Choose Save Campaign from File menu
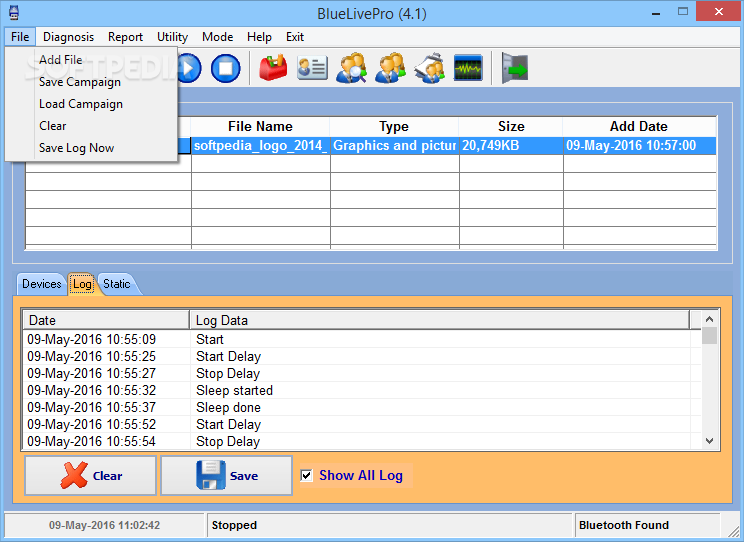Image resolution: width=744 pixels, height=542 pixels. [92, 82]
